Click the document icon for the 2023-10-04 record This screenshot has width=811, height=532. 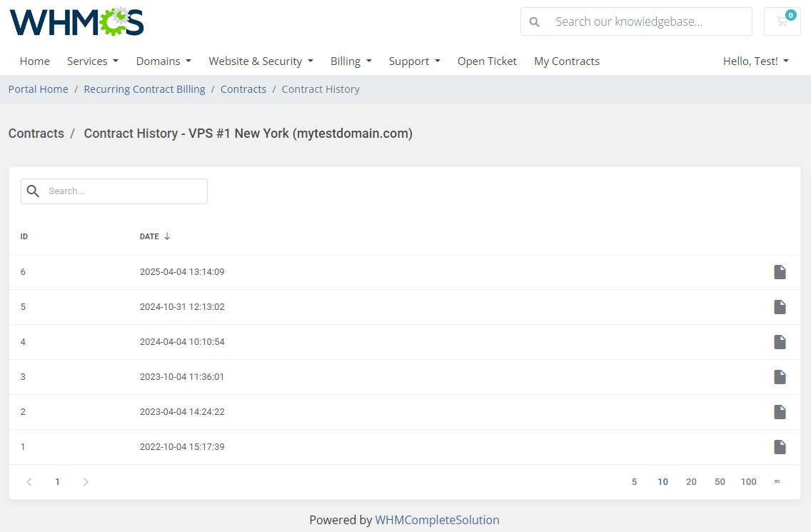point(780,377)
